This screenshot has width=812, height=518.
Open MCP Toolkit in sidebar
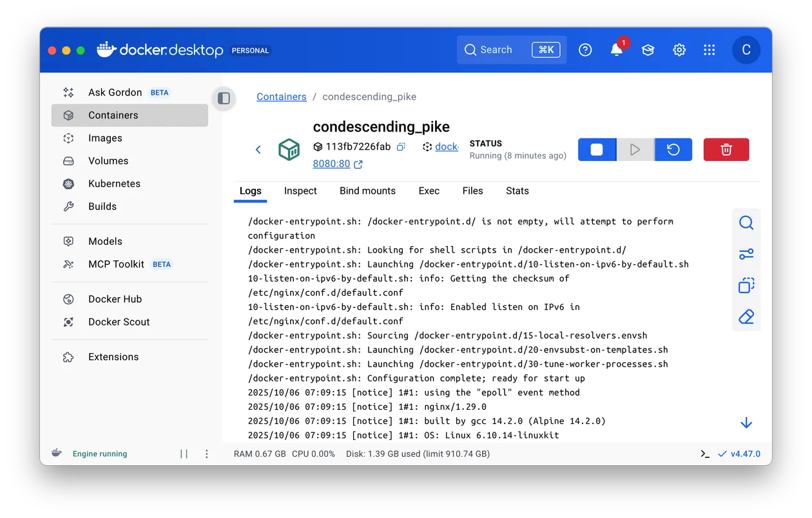click(130, 264)
